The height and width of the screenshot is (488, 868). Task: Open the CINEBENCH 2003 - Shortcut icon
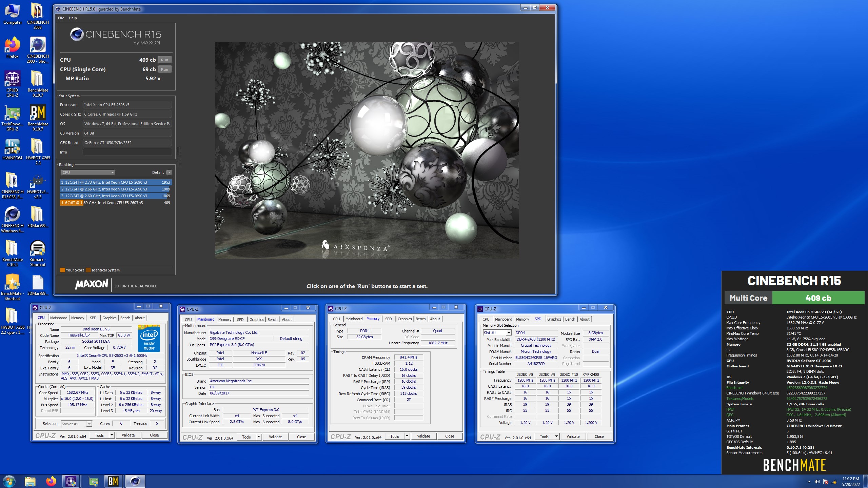point(38,50)
